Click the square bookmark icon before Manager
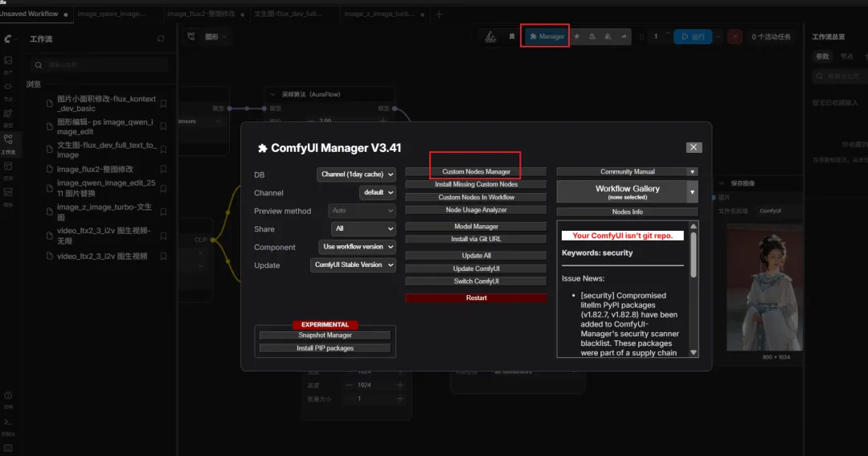Viewport: 868px width, 456px height. (x=511, y=36)
